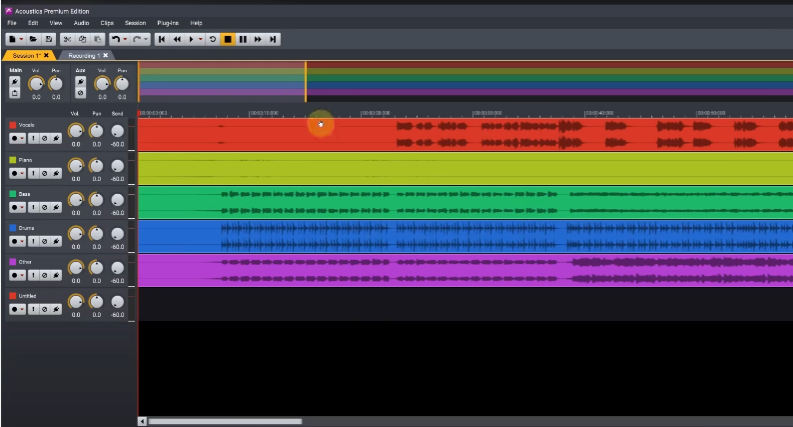Fast forward with double-right arrows

pyautogui.click(x=258, y=39)
